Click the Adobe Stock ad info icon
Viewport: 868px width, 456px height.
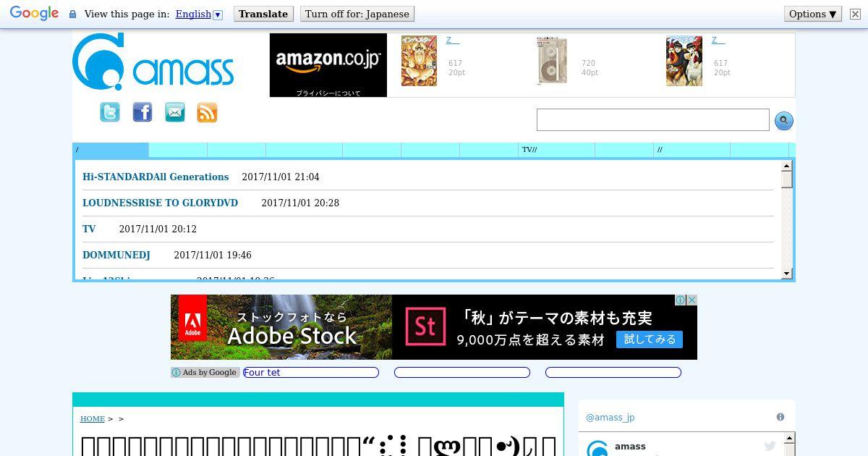tap(681, 300)
